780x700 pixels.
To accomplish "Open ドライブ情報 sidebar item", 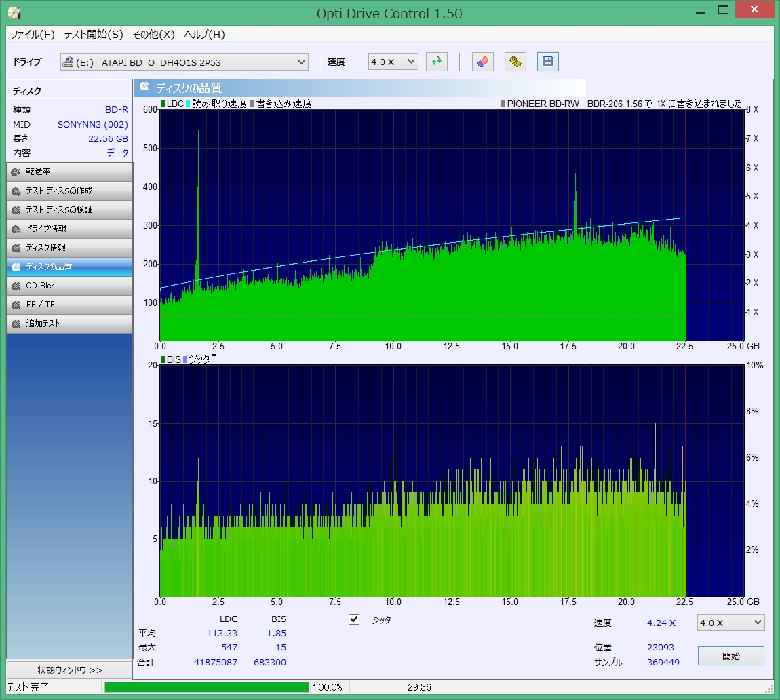I will pos(69,229).
